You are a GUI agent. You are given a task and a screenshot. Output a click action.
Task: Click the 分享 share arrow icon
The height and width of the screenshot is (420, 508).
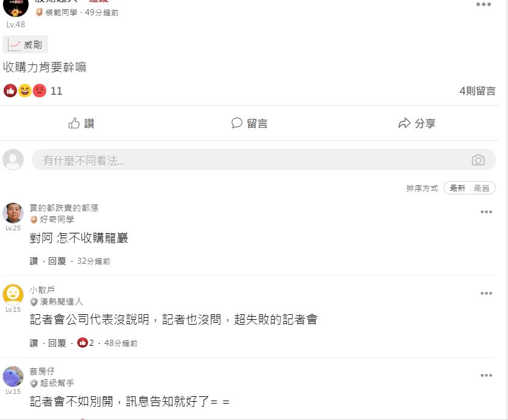[404, 123]
